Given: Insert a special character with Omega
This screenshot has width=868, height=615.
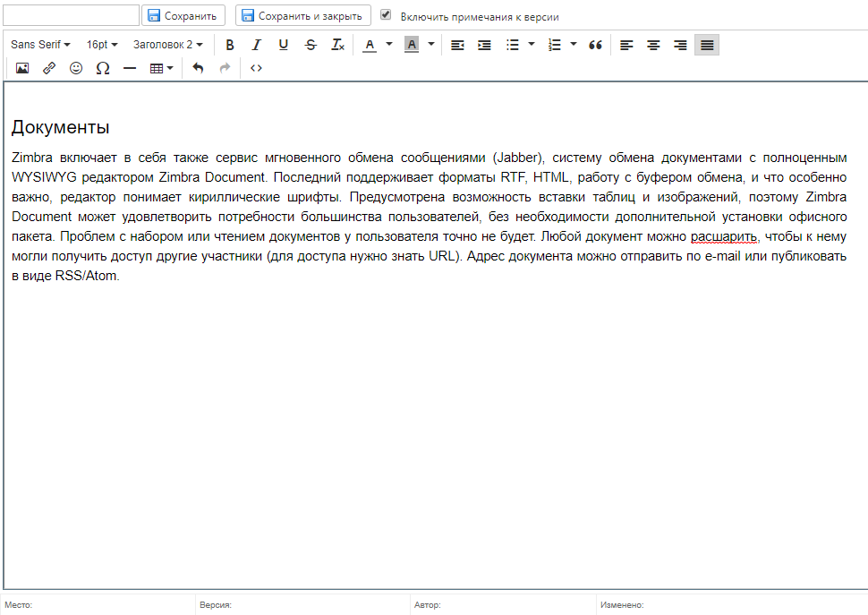Looking at the screenshot, I should (x=103, y=68).
